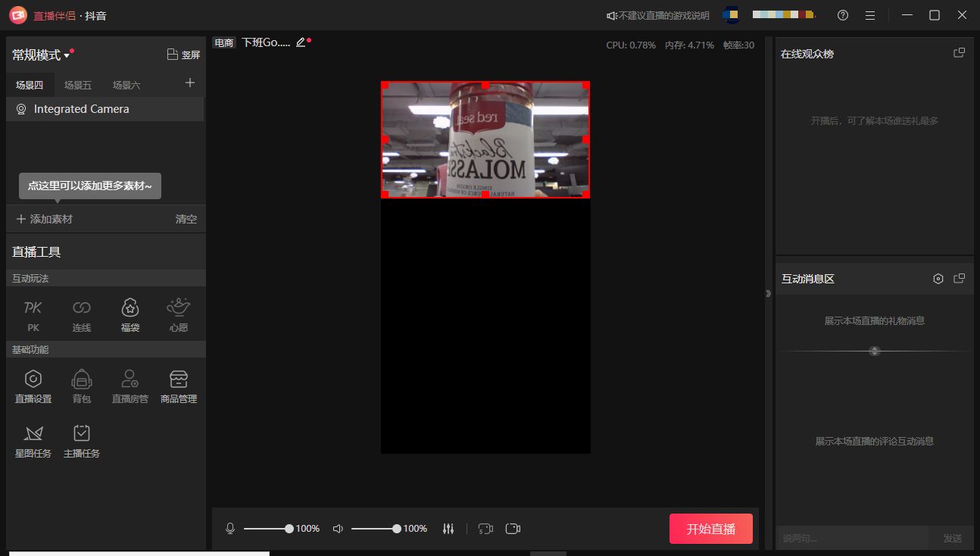The height and width of the screenshot is (556, 980).
Task: Select the camera preview in canvas
Action: (x=485, y=139)
